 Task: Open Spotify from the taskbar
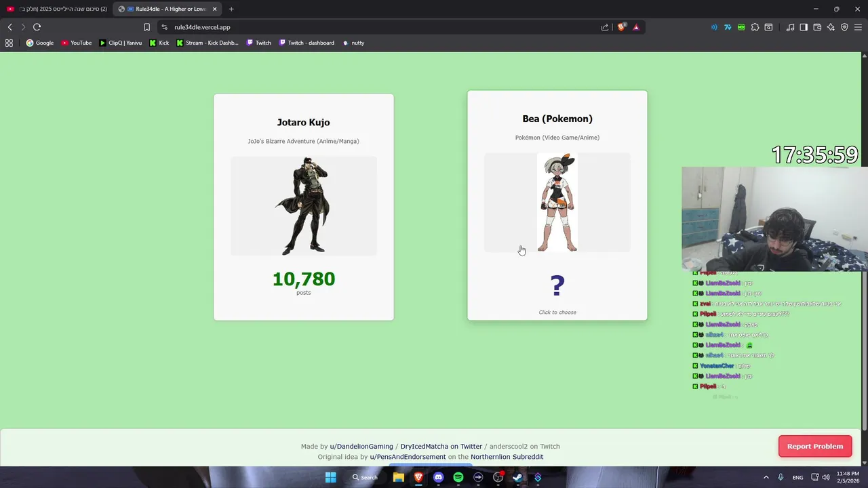click(x=458, y=477)
